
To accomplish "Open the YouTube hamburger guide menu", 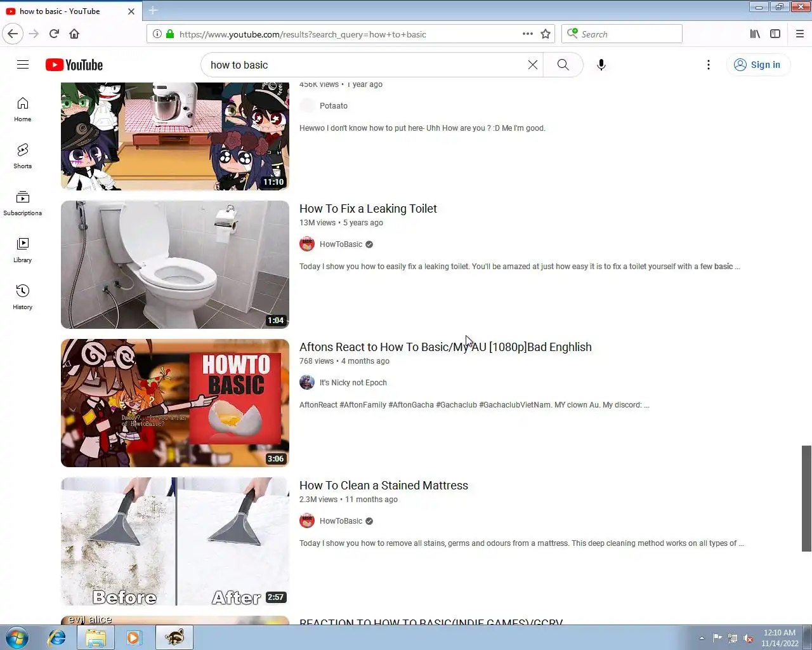I will (x=23, y=65).
